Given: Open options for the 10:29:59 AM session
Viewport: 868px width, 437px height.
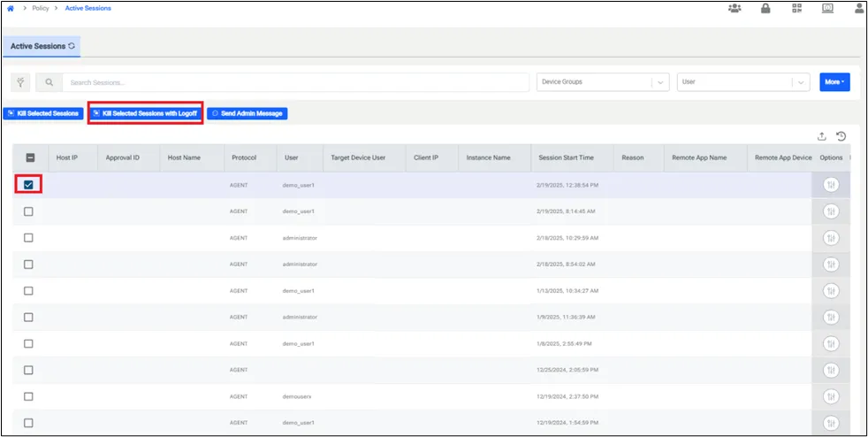Looking at the screenshot, I should point(830,238).
